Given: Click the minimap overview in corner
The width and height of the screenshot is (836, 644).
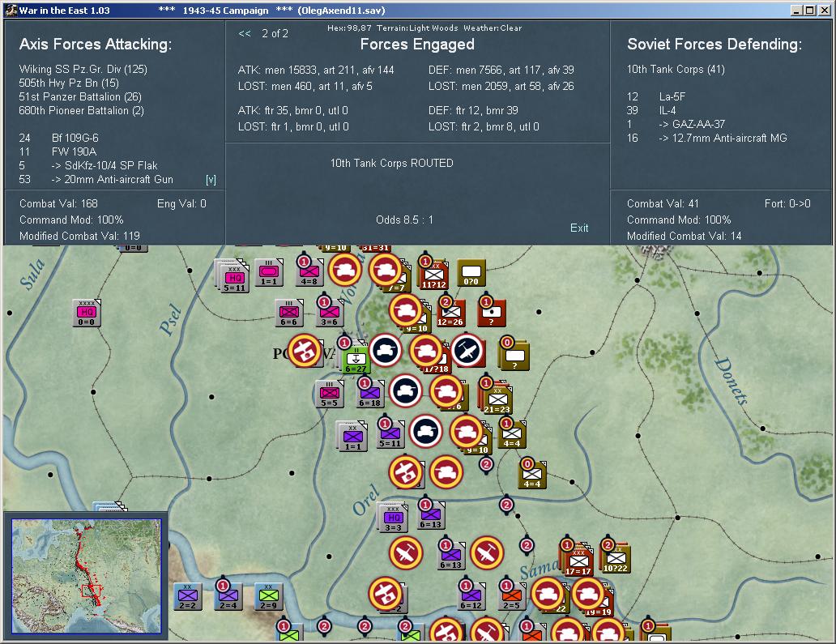Looking at the screenshot, I should pos(87,576).
